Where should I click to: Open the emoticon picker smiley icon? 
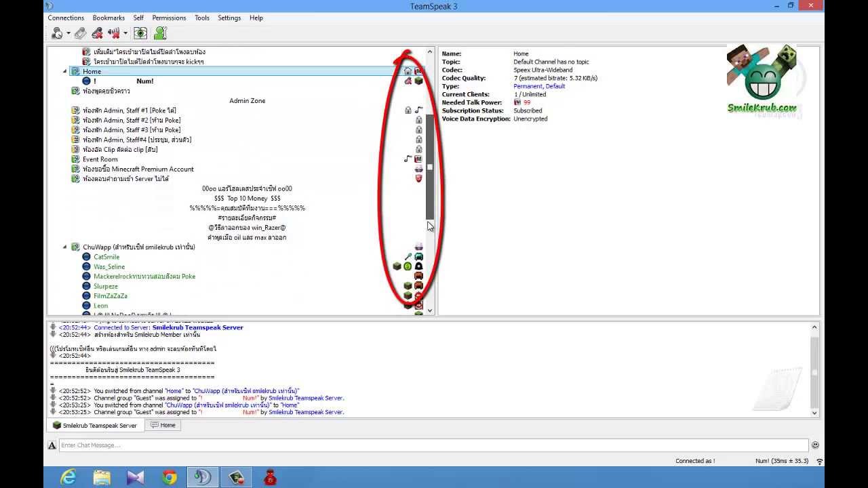click(815, 445)
